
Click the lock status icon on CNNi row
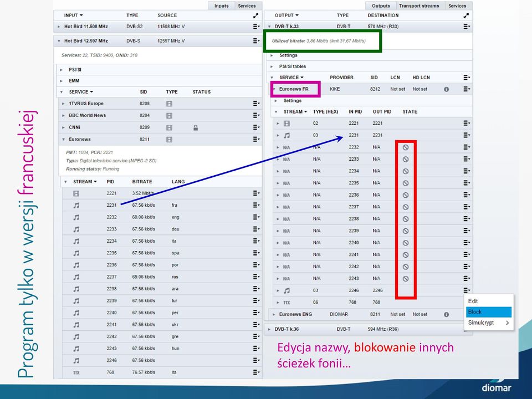pyautogui.click(x=196, y=127)
